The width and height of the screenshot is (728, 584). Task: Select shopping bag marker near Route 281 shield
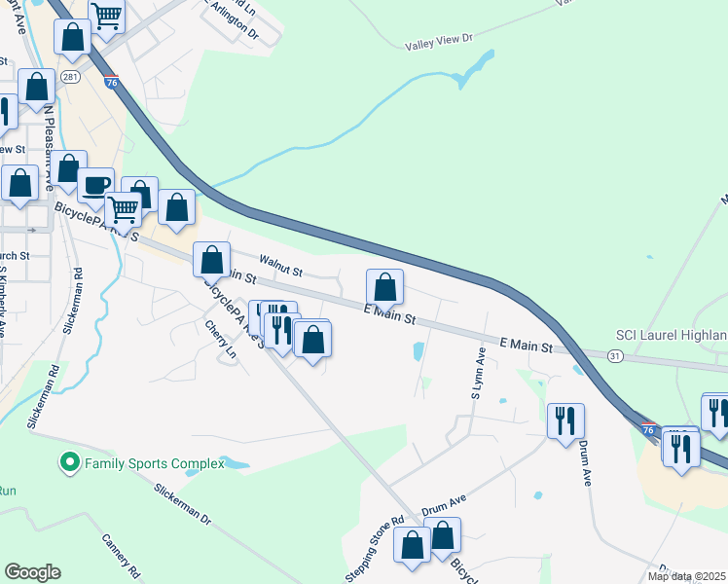[36, 88]
